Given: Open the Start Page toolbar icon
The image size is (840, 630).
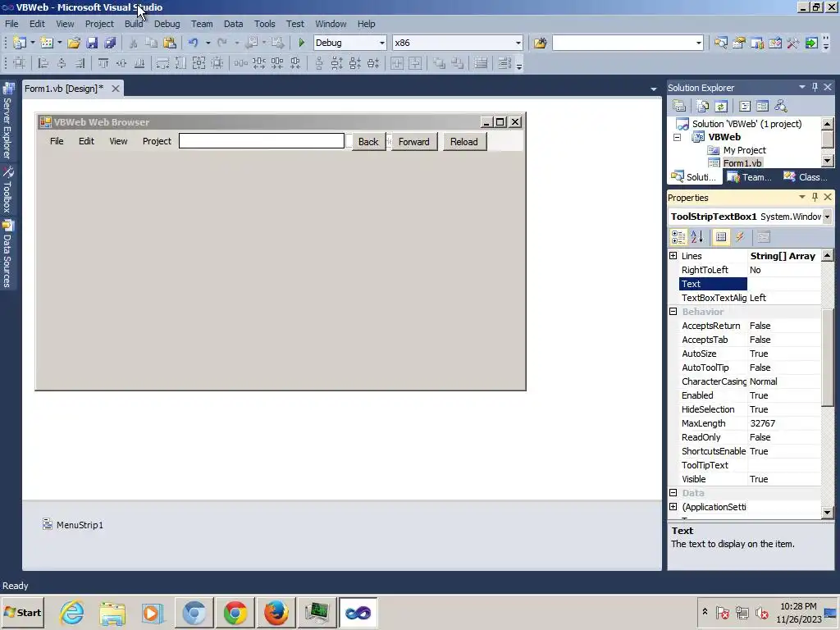Looking at the screenshot, I should point(811,43).
